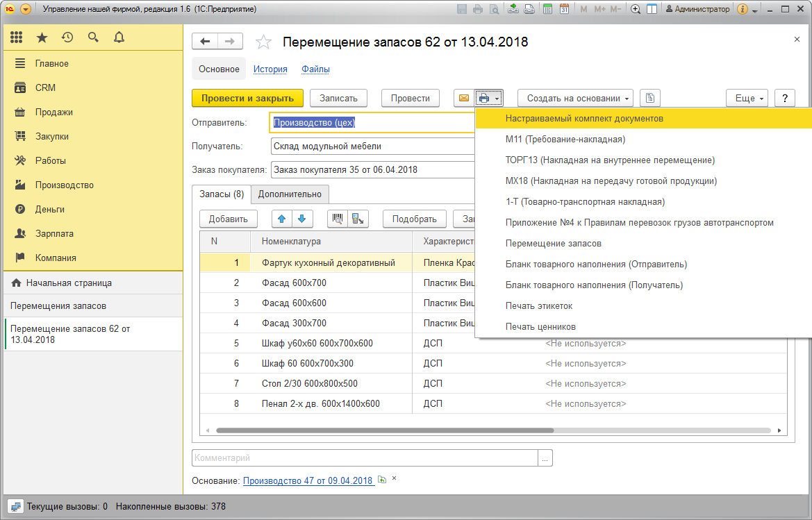Open the calendar in the title bar
Viewport: 812px width, 520px height.
tap(564, 9)
